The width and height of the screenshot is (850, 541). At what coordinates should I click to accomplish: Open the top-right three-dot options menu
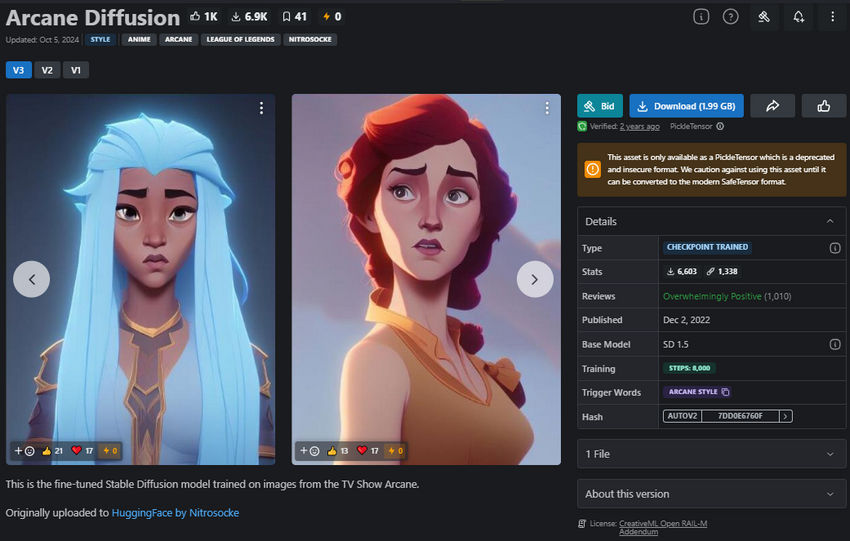[x=832, y=17]
